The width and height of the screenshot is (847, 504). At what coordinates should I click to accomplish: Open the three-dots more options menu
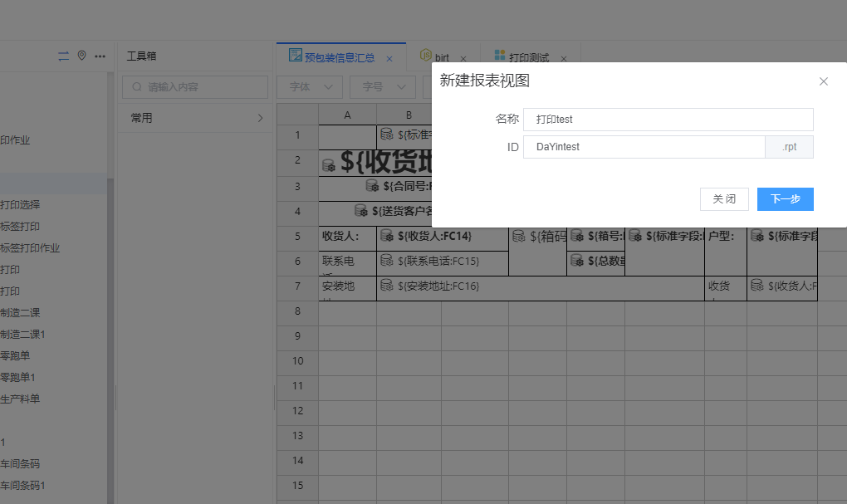coord(100,56)
